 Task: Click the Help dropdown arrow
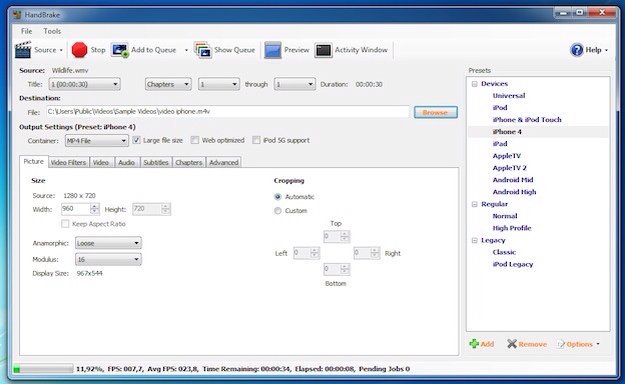tap(606, 50)
